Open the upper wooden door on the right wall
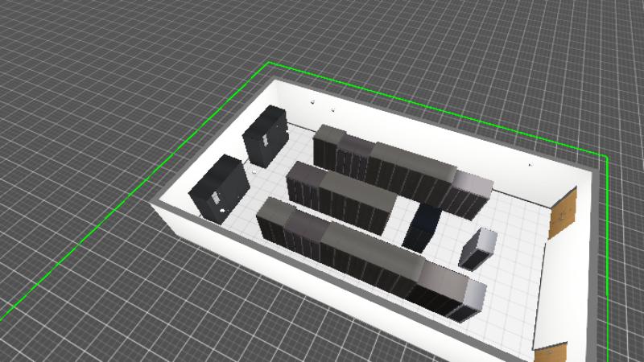 click(563, 212)
